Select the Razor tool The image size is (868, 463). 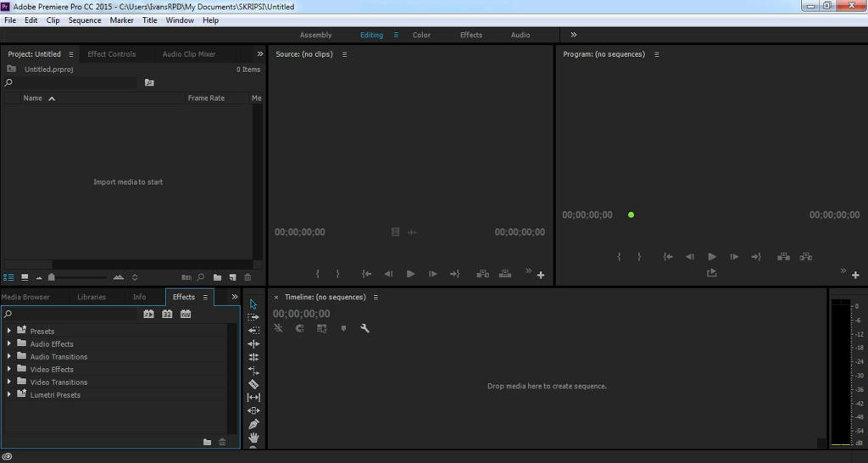click(x=253, y=384)
